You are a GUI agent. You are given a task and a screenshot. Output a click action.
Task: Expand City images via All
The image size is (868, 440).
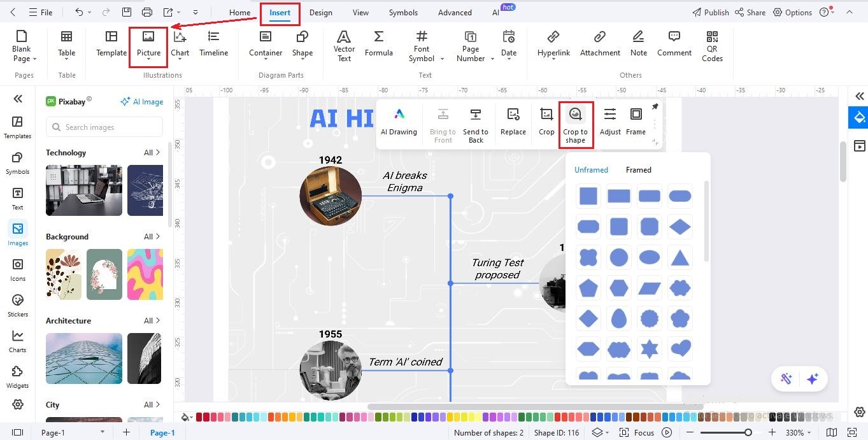(x=152, y=405)
